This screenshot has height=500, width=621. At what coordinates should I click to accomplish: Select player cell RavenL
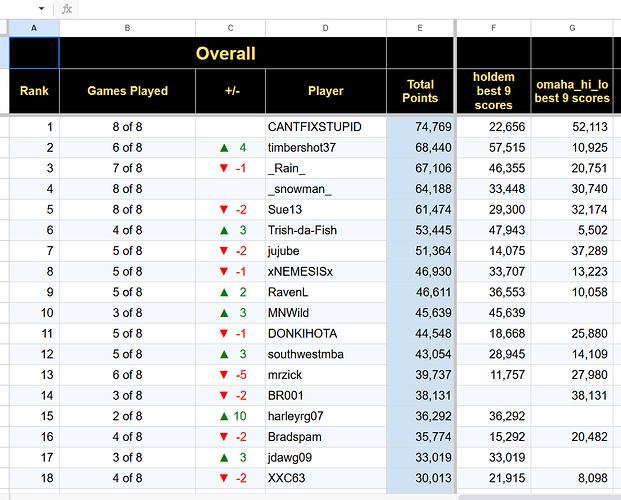[326, 292]
